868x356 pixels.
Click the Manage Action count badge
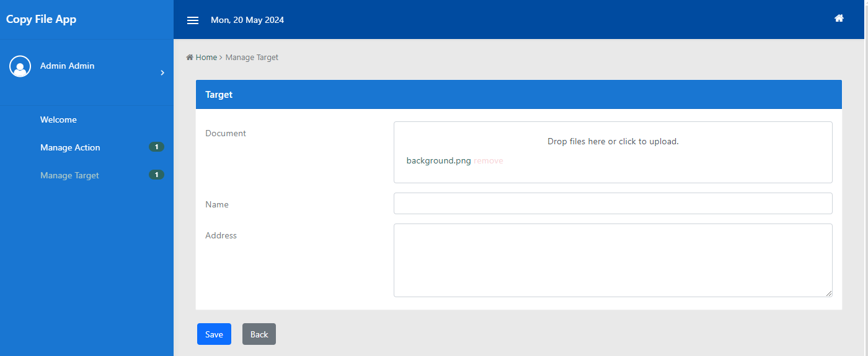156,147
